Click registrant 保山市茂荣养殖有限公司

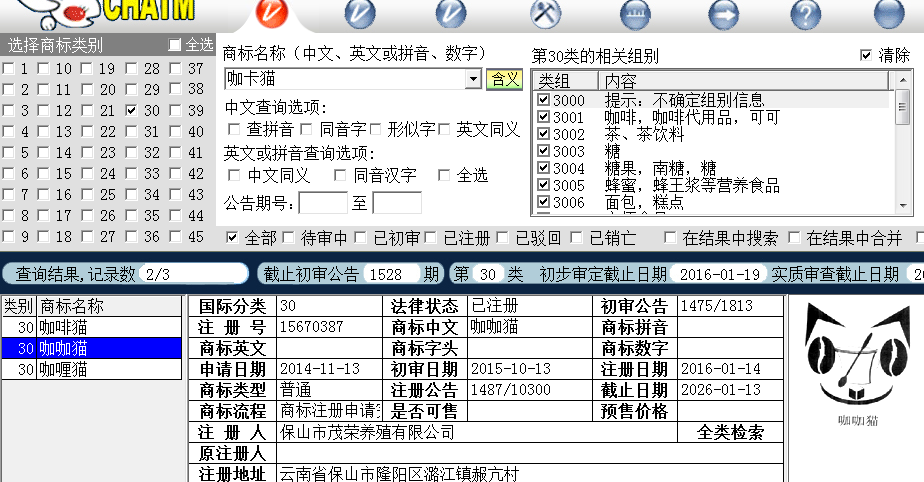click(367, 432)
